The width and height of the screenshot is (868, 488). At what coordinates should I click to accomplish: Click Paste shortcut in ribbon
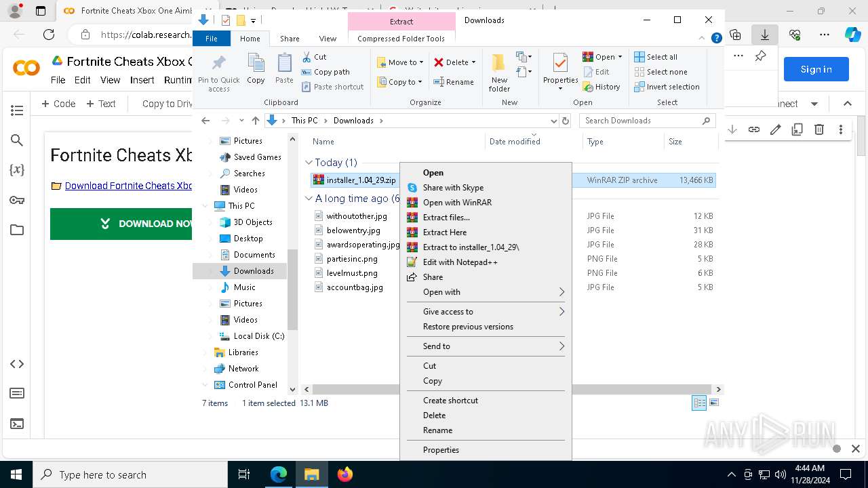pos(332,87)
